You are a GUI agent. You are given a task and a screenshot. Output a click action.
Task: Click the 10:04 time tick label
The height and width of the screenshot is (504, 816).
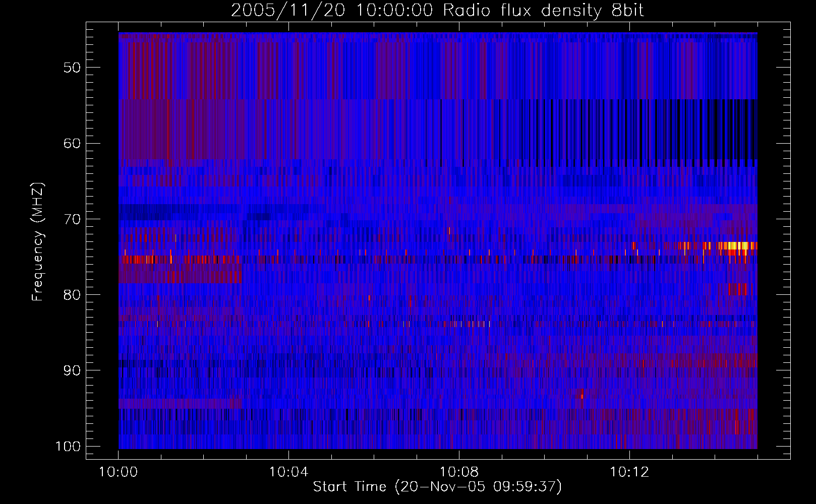click(x=288, y=472)
